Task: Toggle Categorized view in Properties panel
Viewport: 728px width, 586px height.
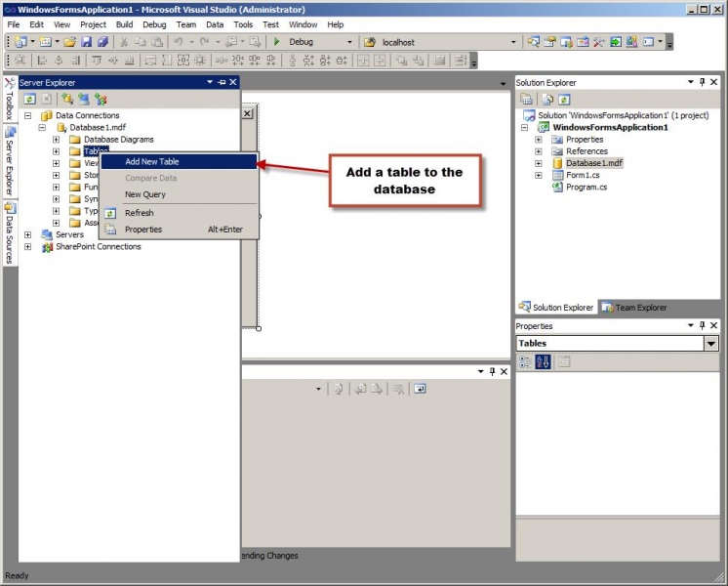Action: pos(525,362)
